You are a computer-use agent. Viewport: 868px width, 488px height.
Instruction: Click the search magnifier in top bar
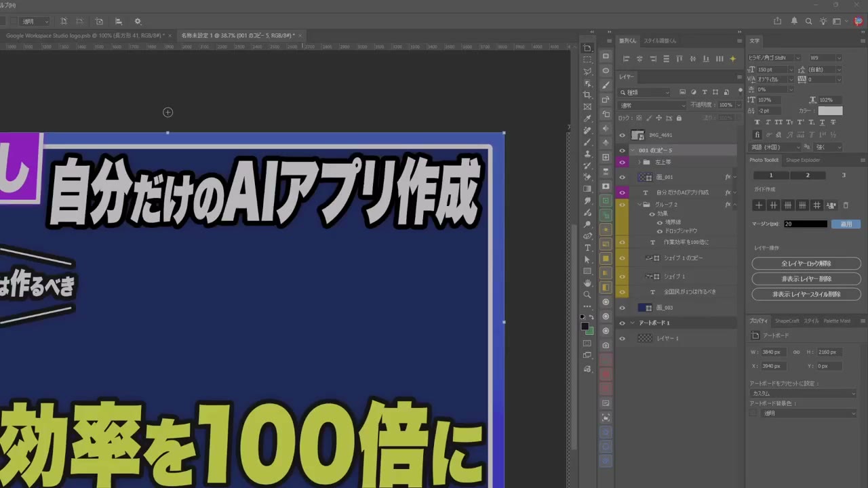808,21
